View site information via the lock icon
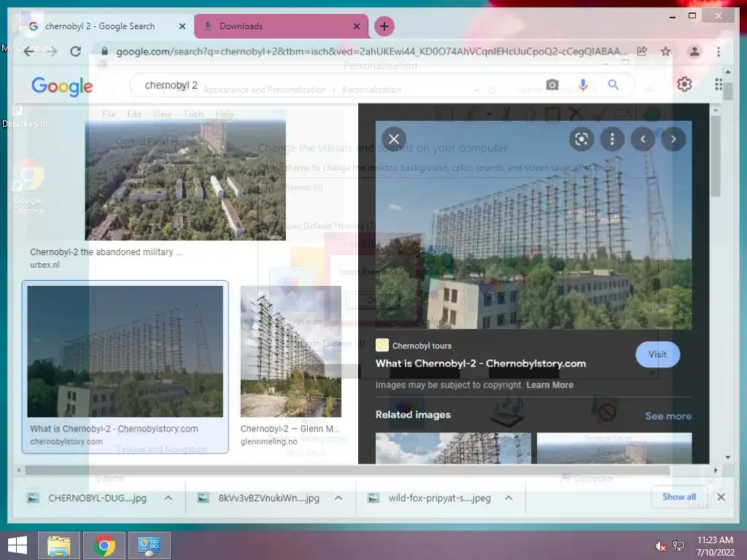The height and width of the screenshot is (560, 747). tap(105, 52)
